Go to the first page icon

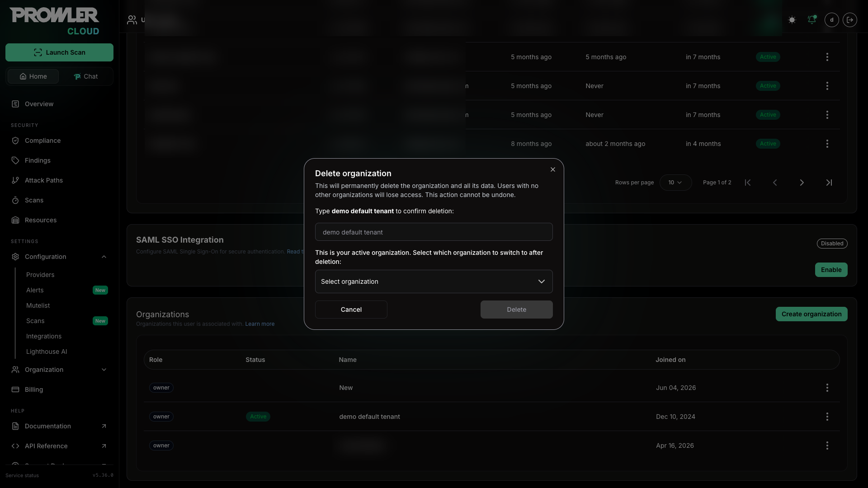pyautogui.click(x=748, y=183)
